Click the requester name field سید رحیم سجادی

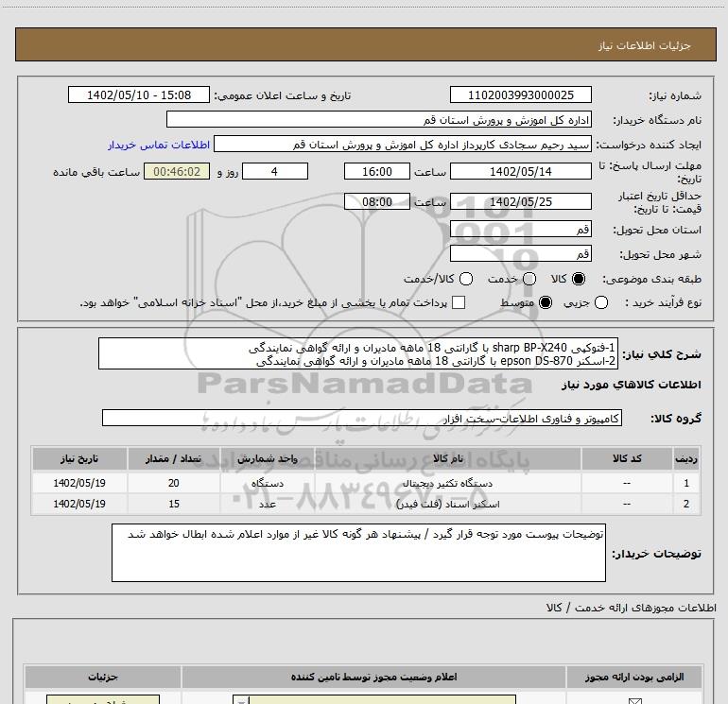403,145
